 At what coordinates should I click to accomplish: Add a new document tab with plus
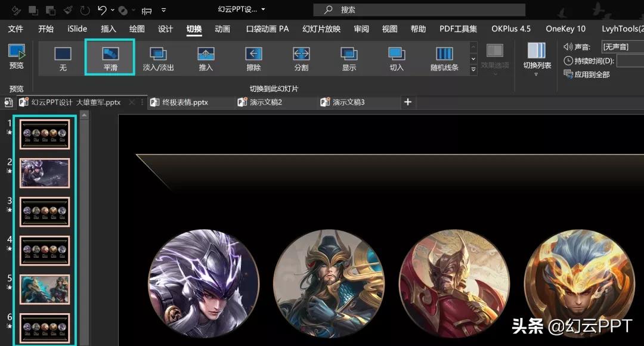[407, 102]
